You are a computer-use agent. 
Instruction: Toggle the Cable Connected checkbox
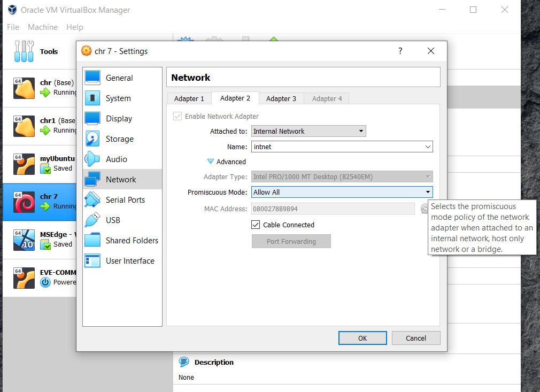255,225
